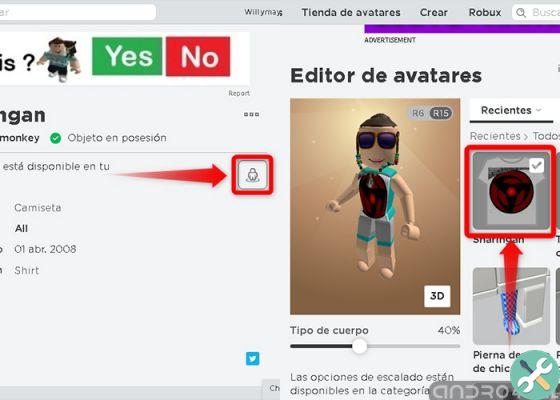
Task: Expand the Recientes dropdown tab
Action: (x=511, y=110)
